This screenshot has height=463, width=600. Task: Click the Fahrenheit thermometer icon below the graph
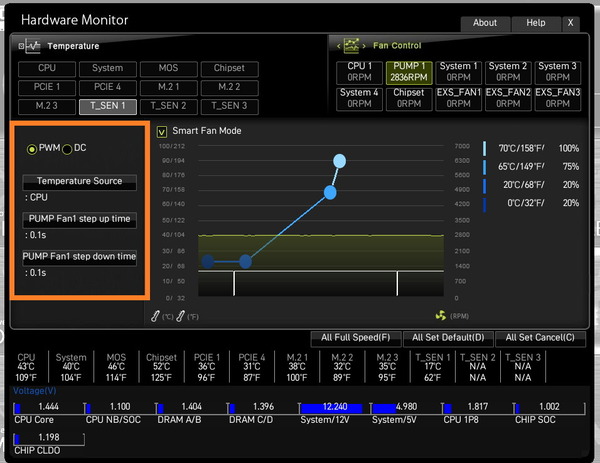pyautogui.click(x=181, y=316)
